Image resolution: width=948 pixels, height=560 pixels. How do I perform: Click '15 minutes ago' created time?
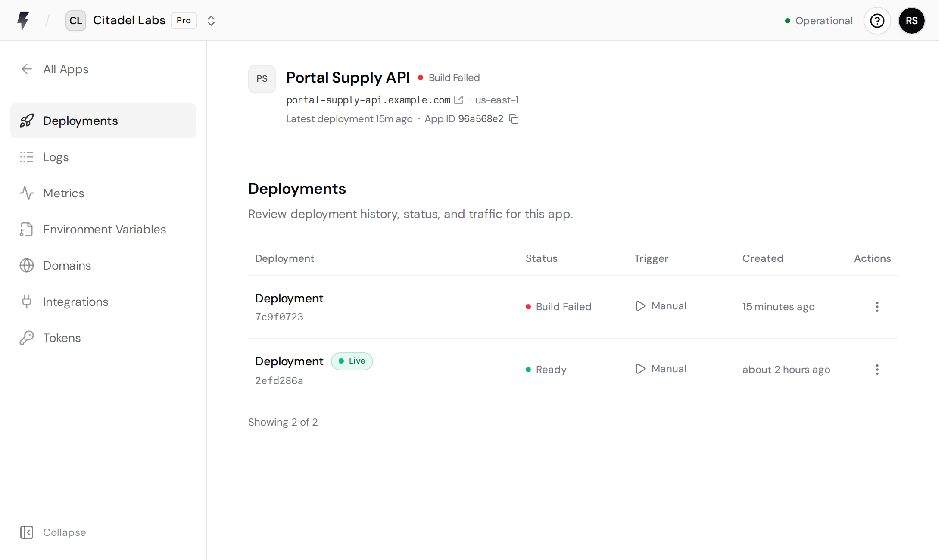tap(778, 307)
